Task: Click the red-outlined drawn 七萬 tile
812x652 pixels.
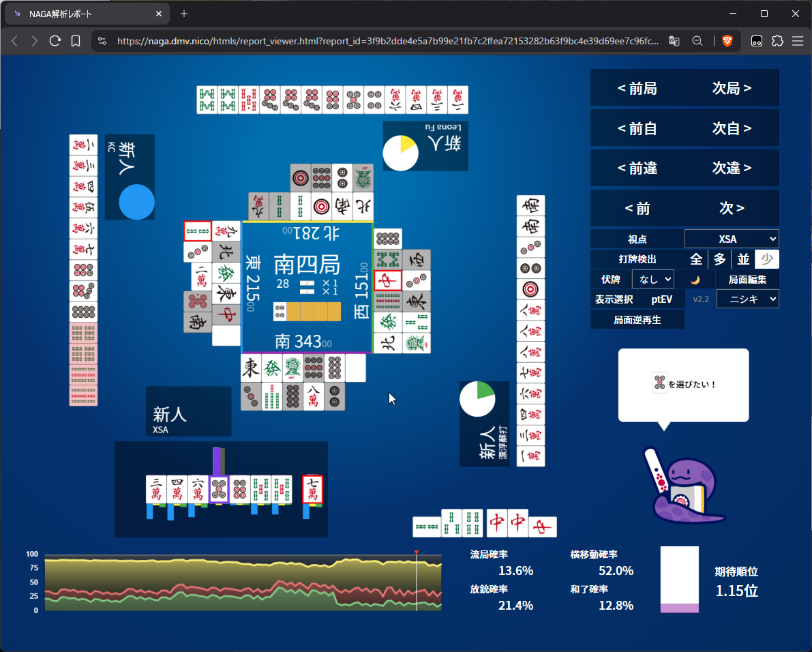Action: click(x=313, y=490)
